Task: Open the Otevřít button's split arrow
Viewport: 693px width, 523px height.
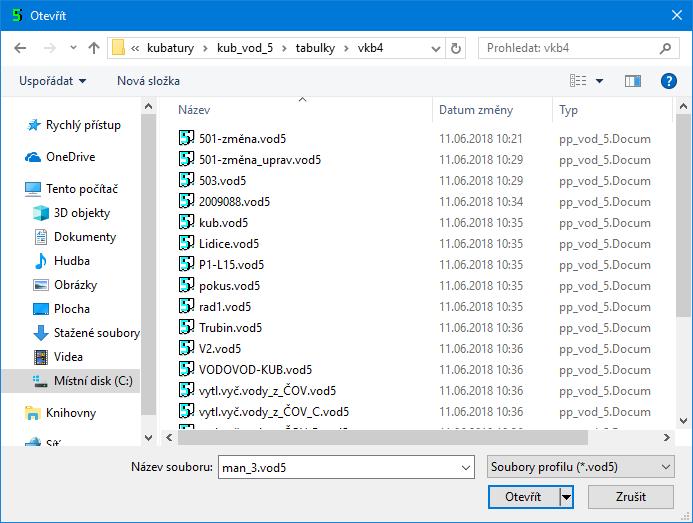Action: 566,497
